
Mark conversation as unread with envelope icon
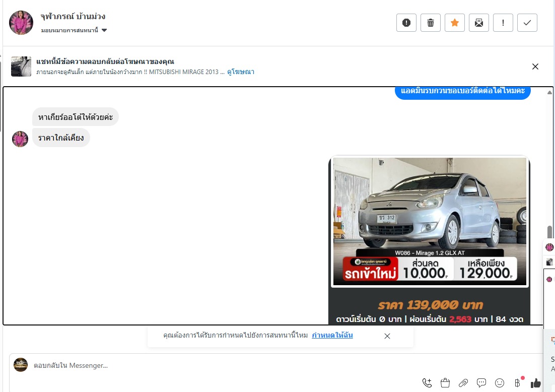pyautogui.click(x=479, y=23)
